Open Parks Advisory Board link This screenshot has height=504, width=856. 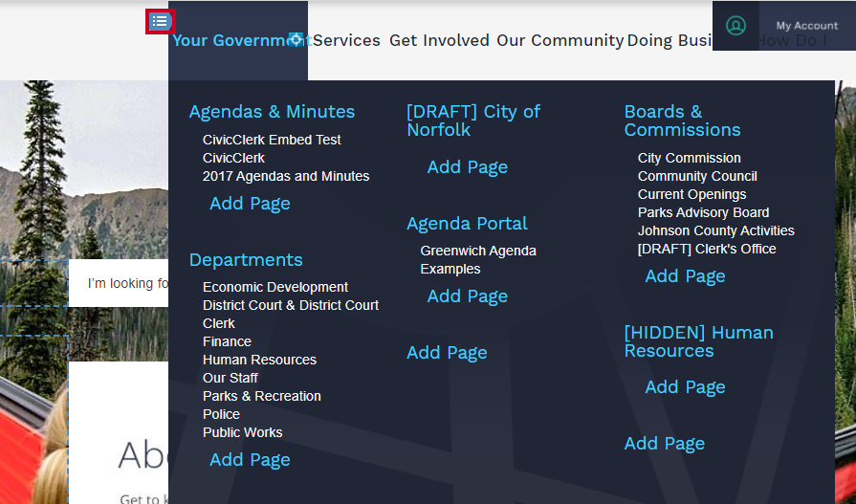703,212
